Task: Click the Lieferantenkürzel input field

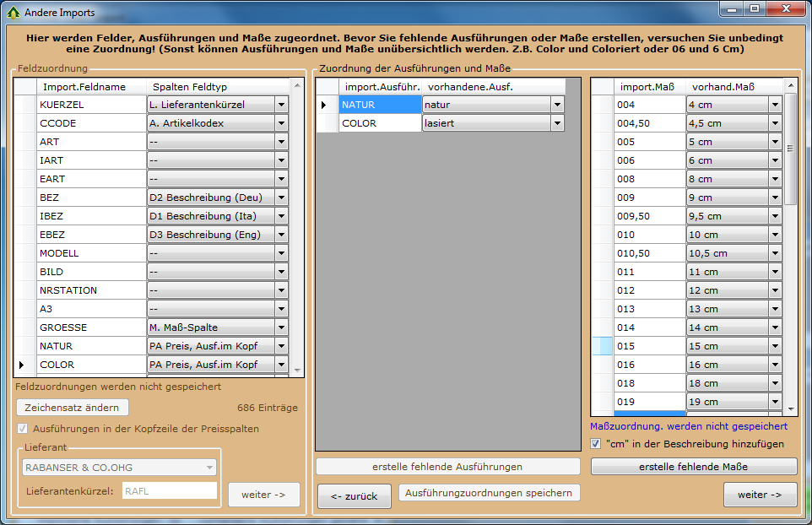Action: pos(169,490)
